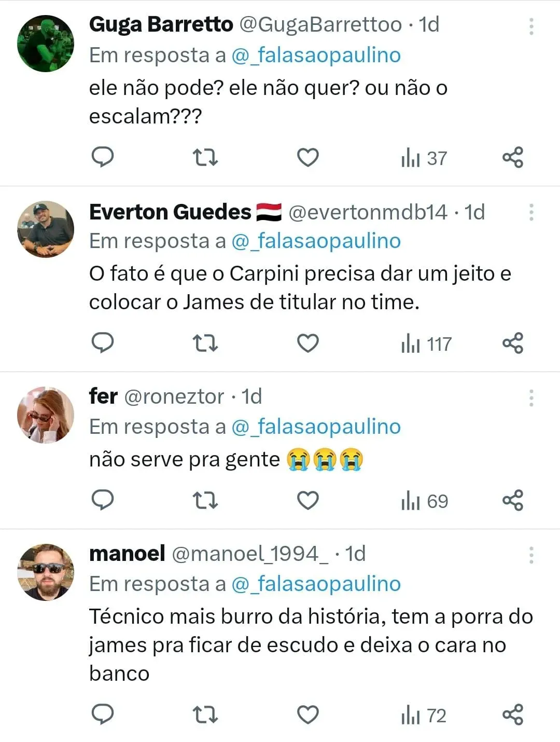Open more options on Everton Guedes' tweet
This screenshot has width=560, height=742.
point(531,212)
